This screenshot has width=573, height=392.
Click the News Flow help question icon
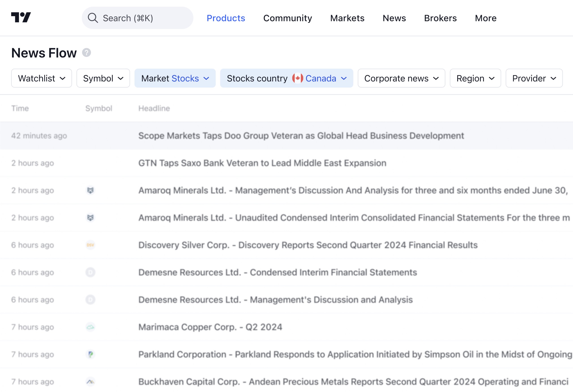pyautogui.click(x=86, y=53)
